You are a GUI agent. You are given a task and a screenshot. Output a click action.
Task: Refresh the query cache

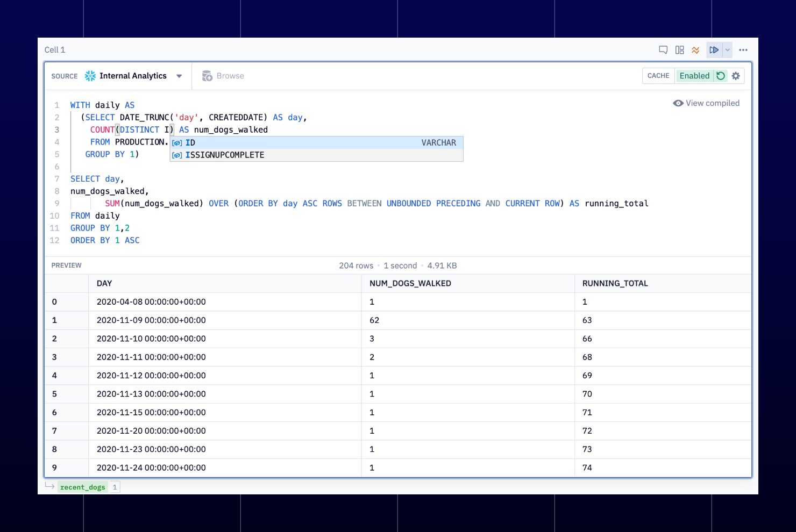[721, 76]
